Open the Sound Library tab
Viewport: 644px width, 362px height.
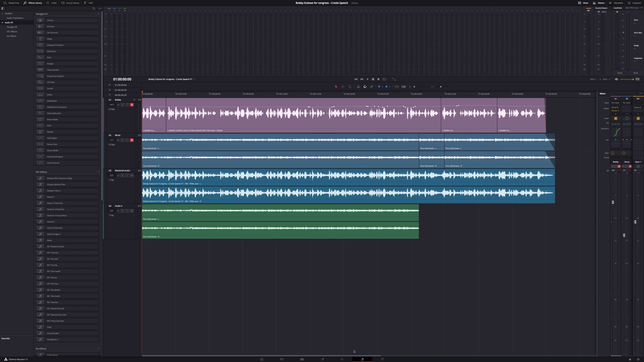point(70,3)
